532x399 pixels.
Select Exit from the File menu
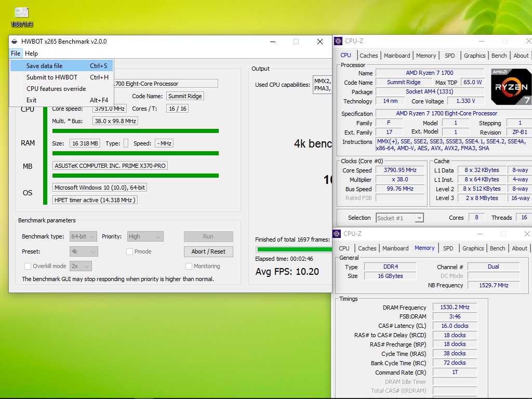point(61,100)
